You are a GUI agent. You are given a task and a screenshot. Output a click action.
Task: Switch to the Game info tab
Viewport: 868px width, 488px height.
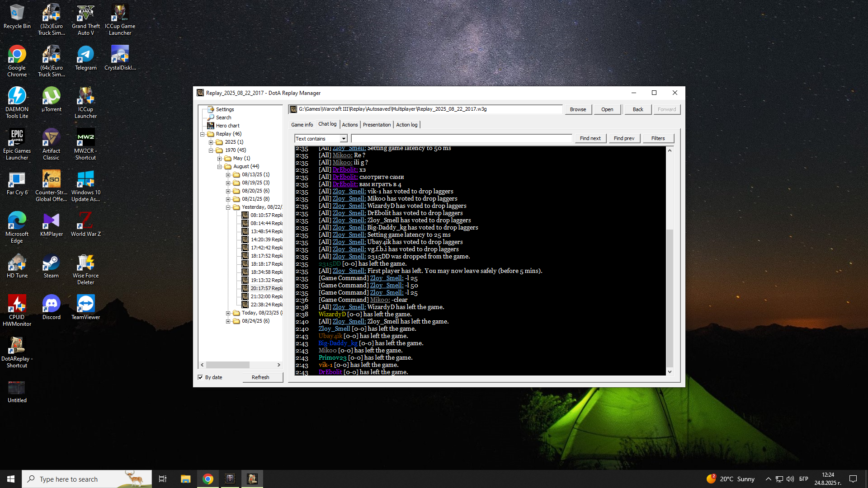click(302, 125)
